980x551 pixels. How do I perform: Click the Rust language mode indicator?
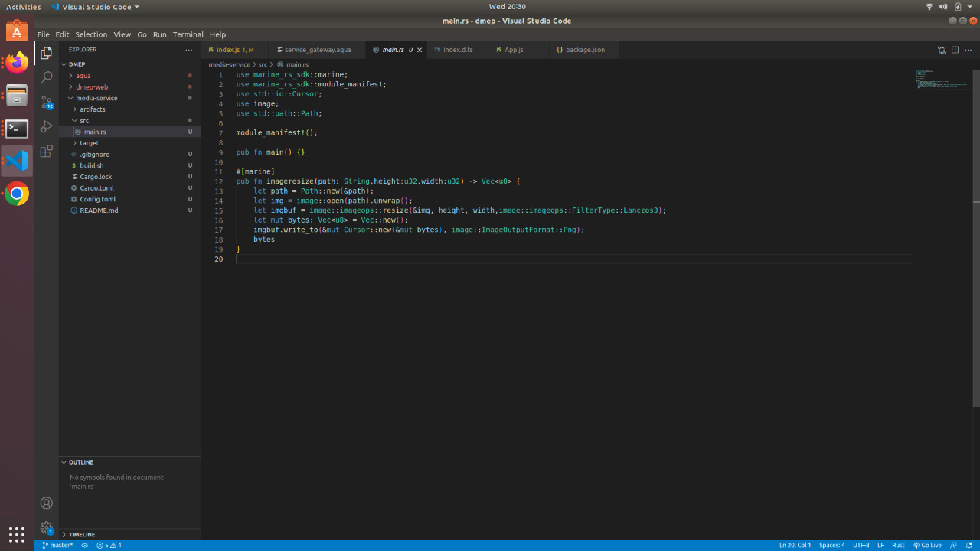898,545
